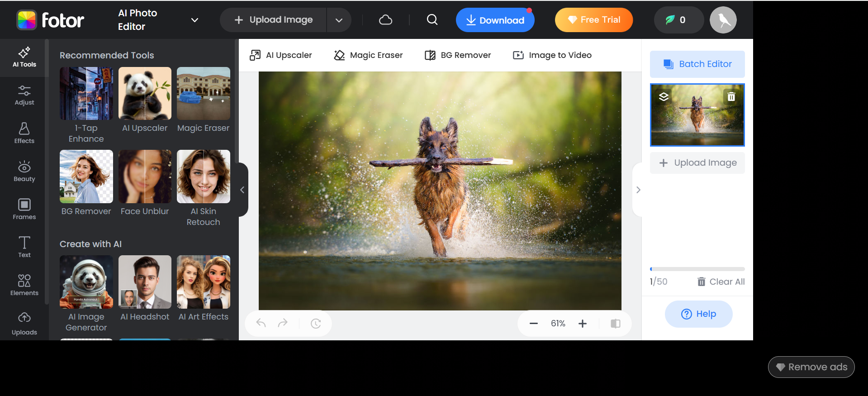This screenshot has height=396, width=868.
Task: Select BG Remover in top toolbar
Action: [x=458, y=55]
